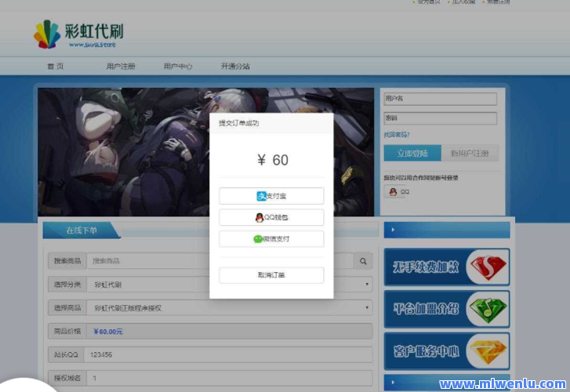Switch to the 在线下单 tab
570x392 pixels.
click(x=82, y=230)
